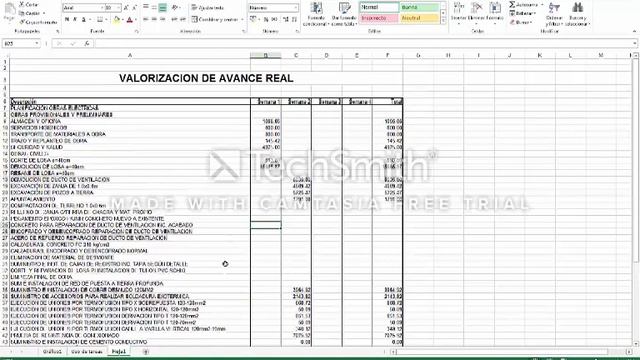Collapse the ribbon with the chevron
Image resolution: width=640 pixels, height=360 pixels.
tap(635, 31)
